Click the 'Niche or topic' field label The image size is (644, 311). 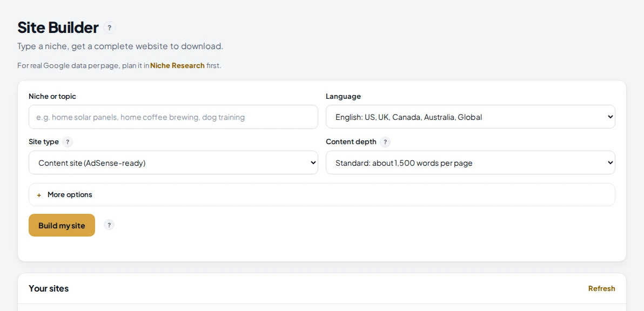click(x=52, y=97)
